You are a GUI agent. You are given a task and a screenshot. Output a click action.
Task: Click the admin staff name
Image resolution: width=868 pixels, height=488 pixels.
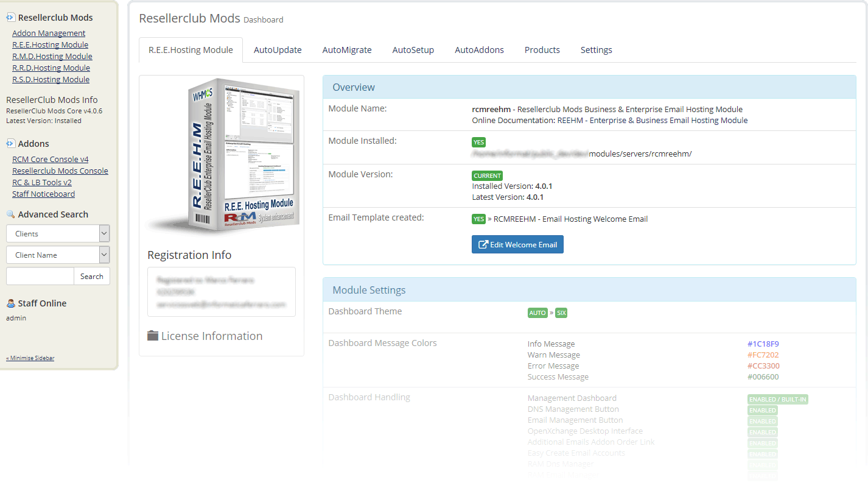coord(16,318)
